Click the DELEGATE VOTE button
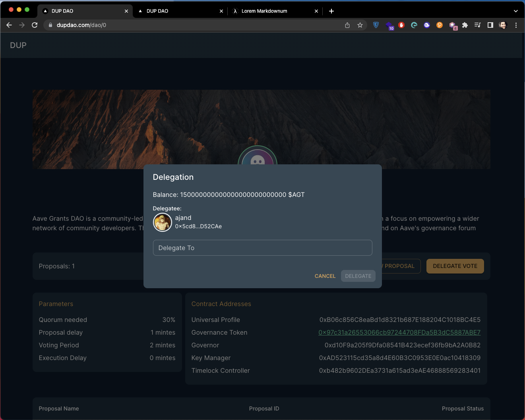 coord(455,266)
